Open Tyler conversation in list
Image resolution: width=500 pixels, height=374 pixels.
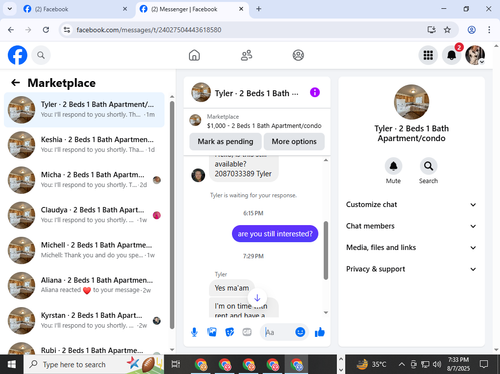tap(84, 110)
